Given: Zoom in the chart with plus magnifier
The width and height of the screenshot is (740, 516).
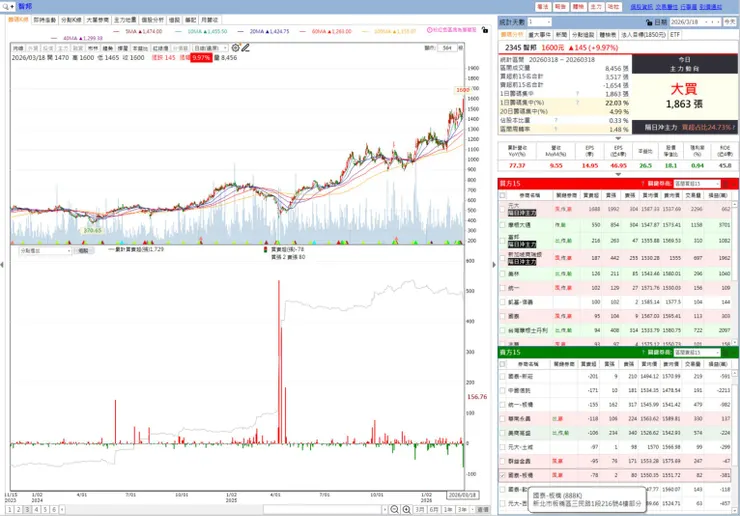Looking at the screenshot, I should [x=406, y=509].
